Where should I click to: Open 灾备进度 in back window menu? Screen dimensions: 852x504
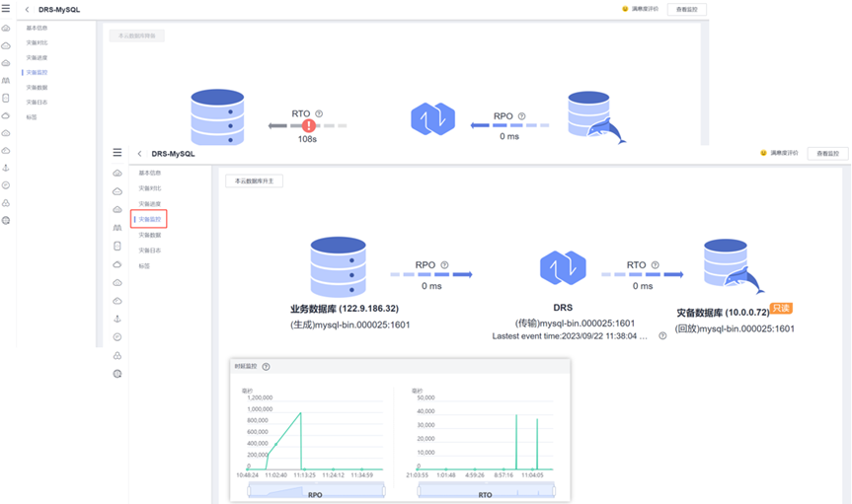pos(37,57)
